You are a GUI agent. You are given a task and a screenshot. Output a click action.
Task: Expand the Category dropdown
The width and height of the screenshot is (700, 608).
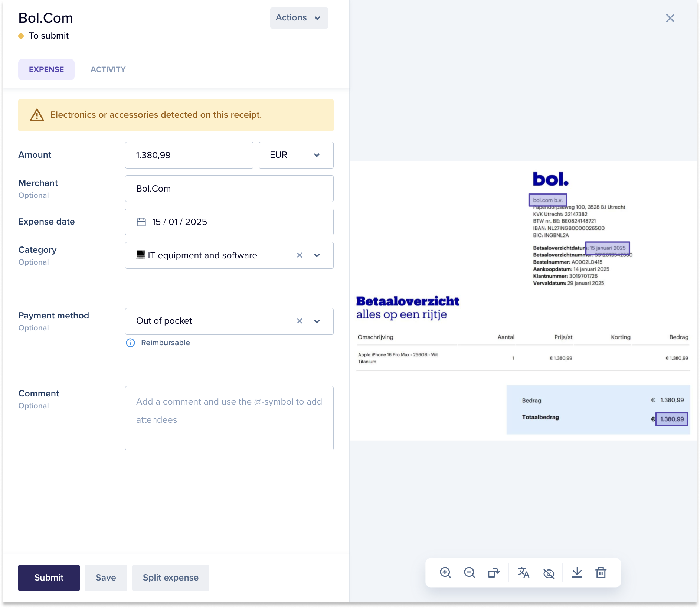[317, 255]
